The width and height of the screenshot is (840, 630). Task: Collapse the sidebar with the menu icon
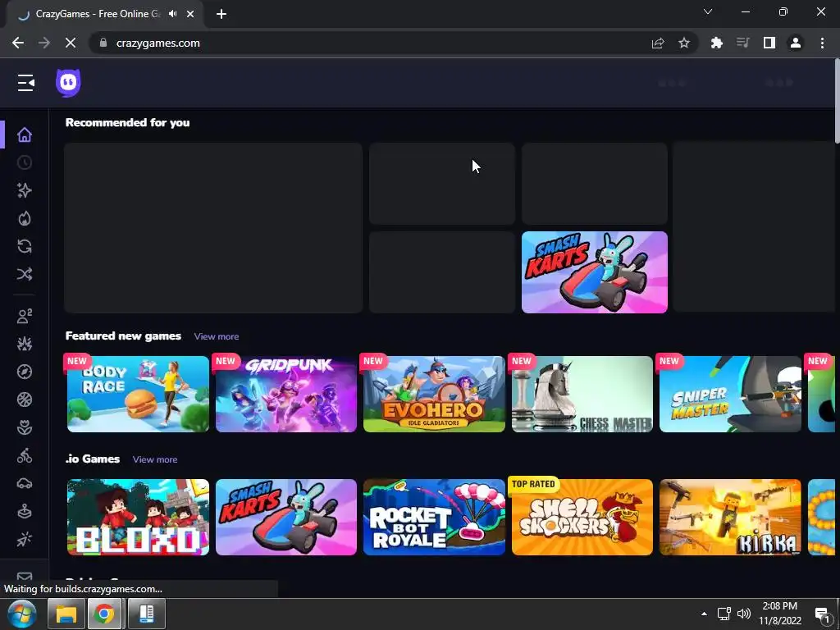[25, 83]
